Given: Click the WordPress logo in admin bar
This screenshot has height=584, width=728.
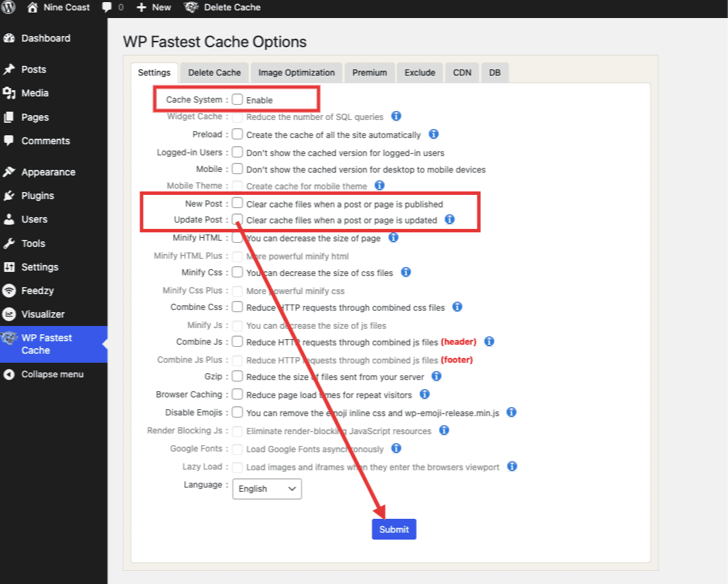Looking at the screenshot, I should [9, 8].
